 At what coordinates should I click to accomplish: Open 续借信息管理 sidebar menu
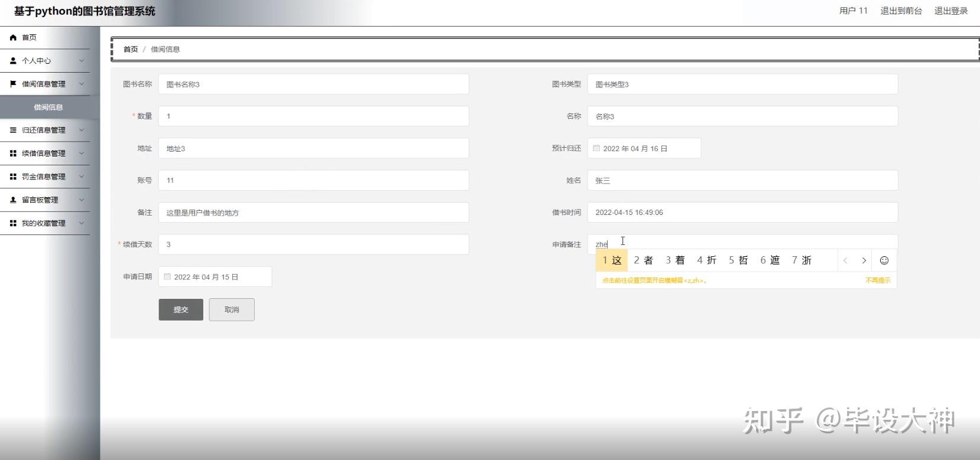(45, 153)
